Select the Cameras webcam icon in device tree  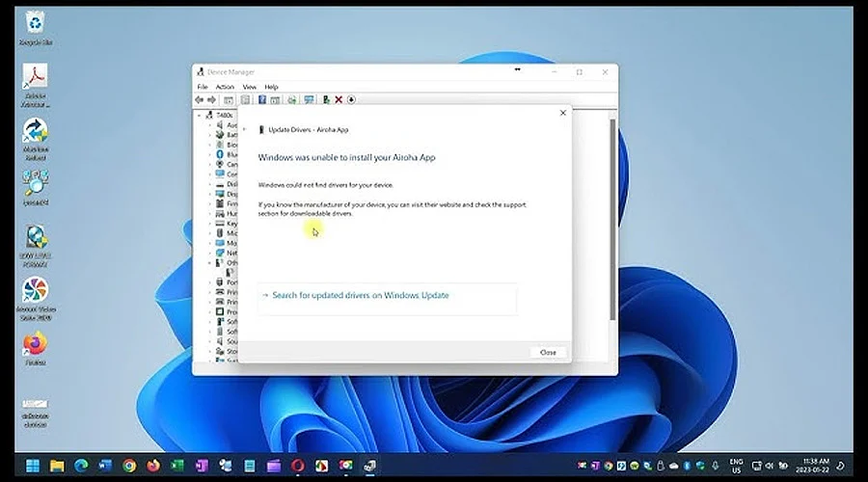(220, 164)
